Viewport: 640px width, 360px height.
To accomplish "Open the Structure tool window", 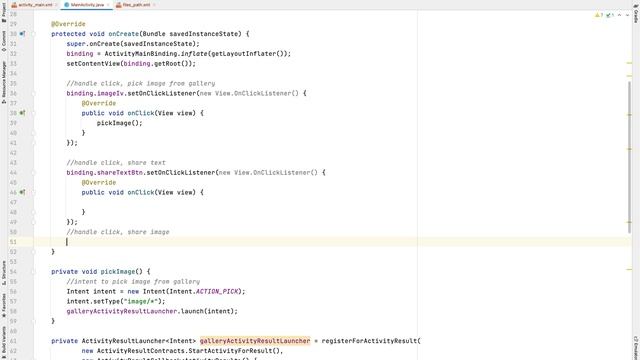I will click(x=4, y=273).
